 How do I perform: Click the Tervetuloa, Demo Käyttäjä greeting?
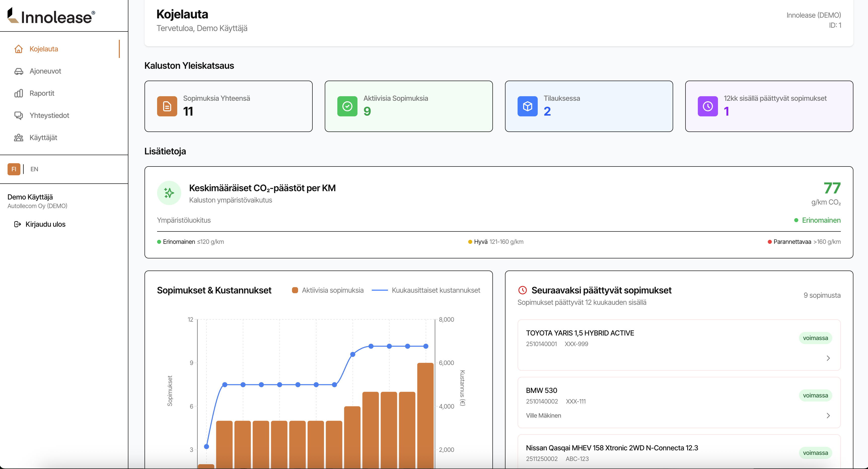(202, 28)
